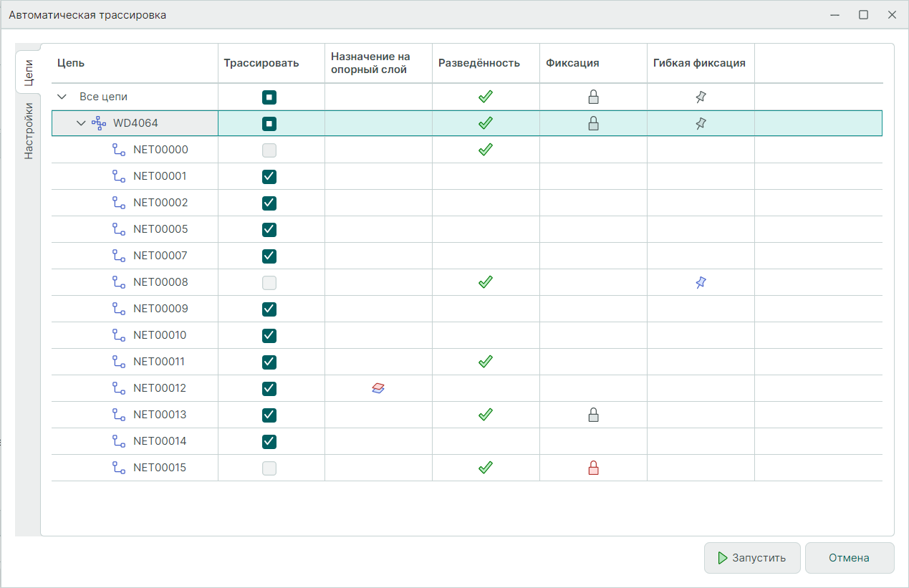Toggle the routing checkbox for NET00014
Screen dimensions: 909x588
pyautogui.click(x=269, y=441)
